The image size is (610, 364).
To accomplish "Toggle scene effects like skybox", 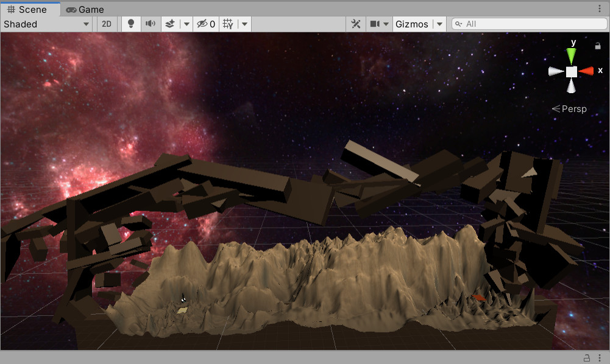I will (x=171, y=24).
